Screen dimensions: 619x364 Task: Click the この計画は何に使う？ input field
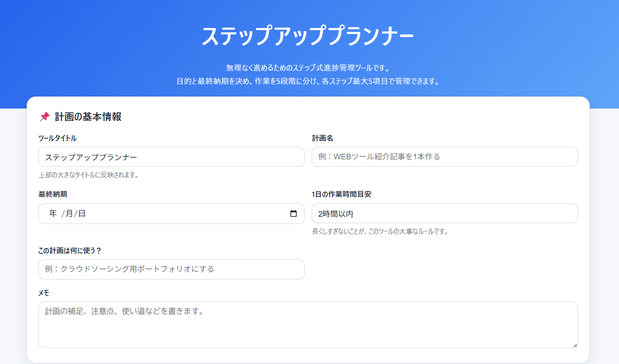point(172,269)
